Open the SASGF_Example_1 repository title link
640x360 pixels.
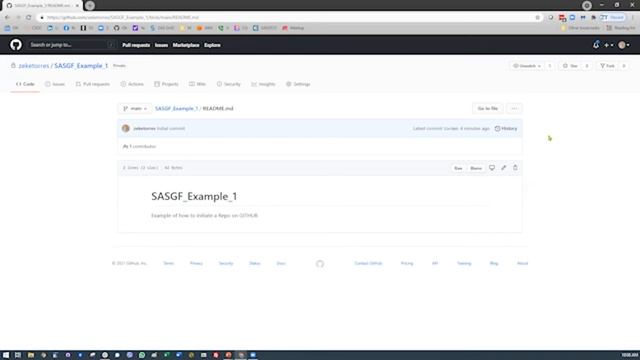[81, 66]
